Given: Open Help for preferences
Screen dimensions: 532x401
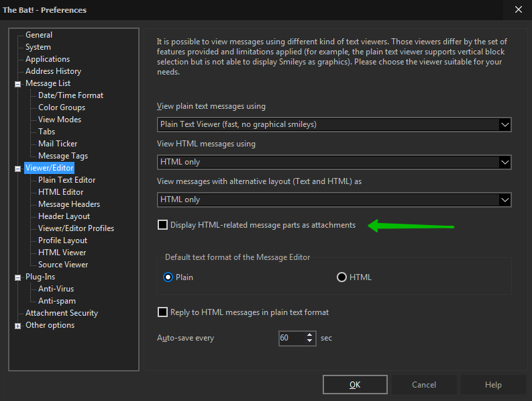Looking at the screenshot, I should (x=493, y=385).
